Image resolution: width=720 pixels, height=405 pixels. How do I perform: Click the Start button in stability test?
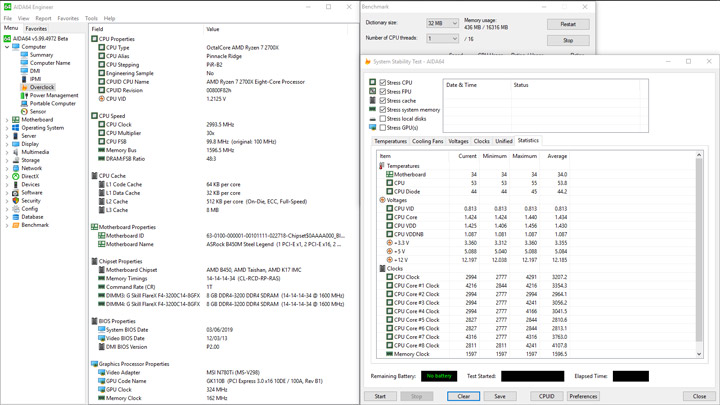click(380, 396)
